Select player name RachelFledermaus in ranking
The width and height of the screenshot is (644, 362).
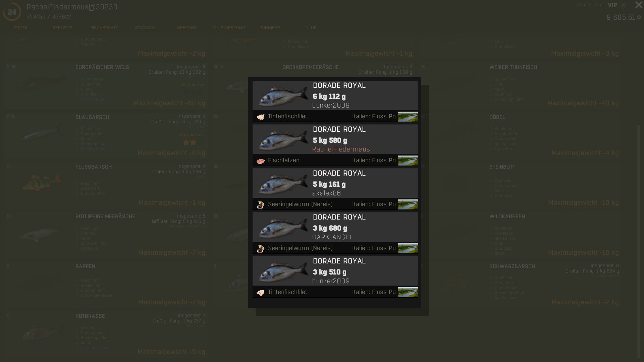click(x=341, y=149)
